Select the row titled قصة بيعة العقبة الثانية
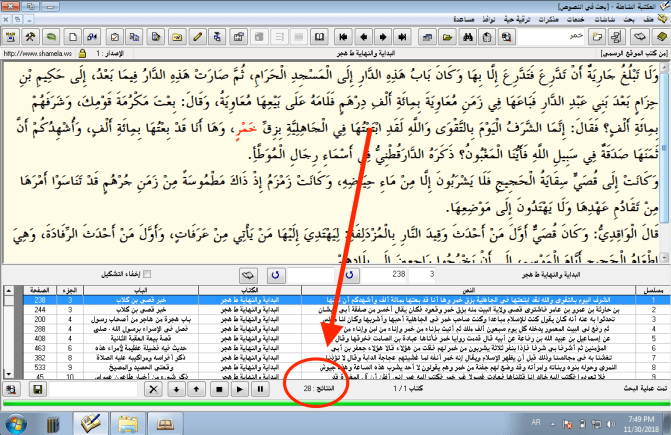This screenshot has height=435, width=671. coord(347,338)
